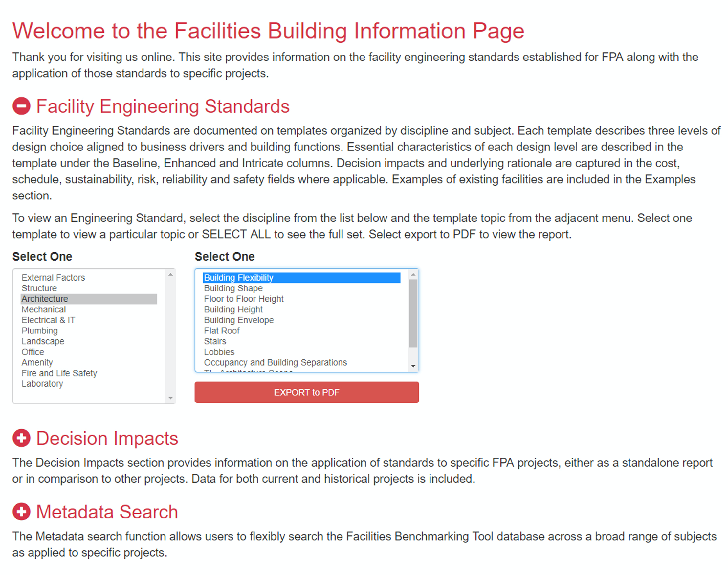Select Mechanical discipline

click(x=44, y=310)
